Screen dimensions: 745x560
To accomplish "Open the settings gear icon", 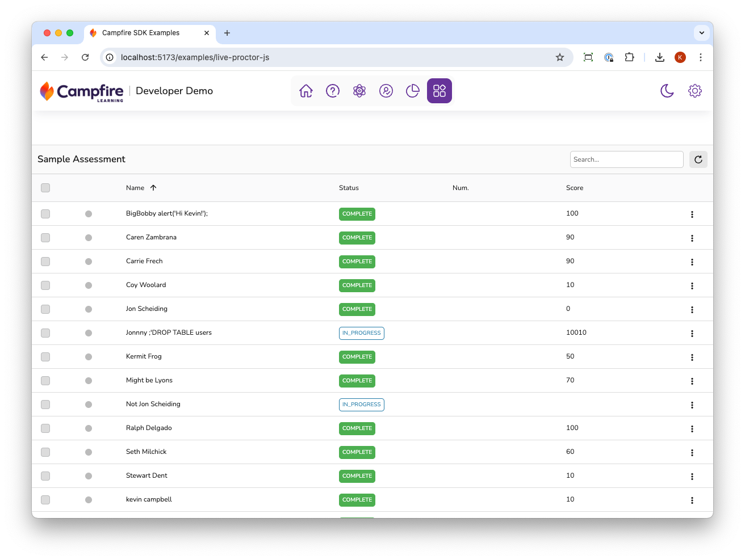I will (x=695, y=91).
